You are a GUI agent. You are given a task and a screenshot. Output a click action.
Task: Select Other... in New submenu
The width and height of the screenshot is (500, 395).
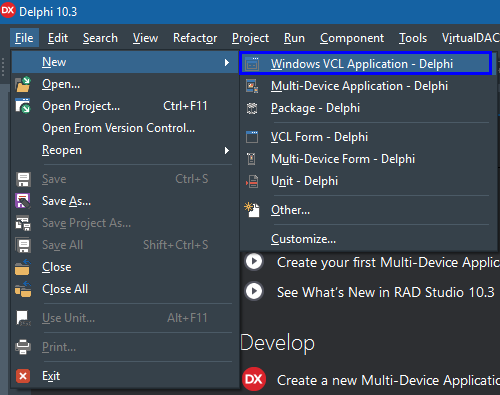point(368,210)
